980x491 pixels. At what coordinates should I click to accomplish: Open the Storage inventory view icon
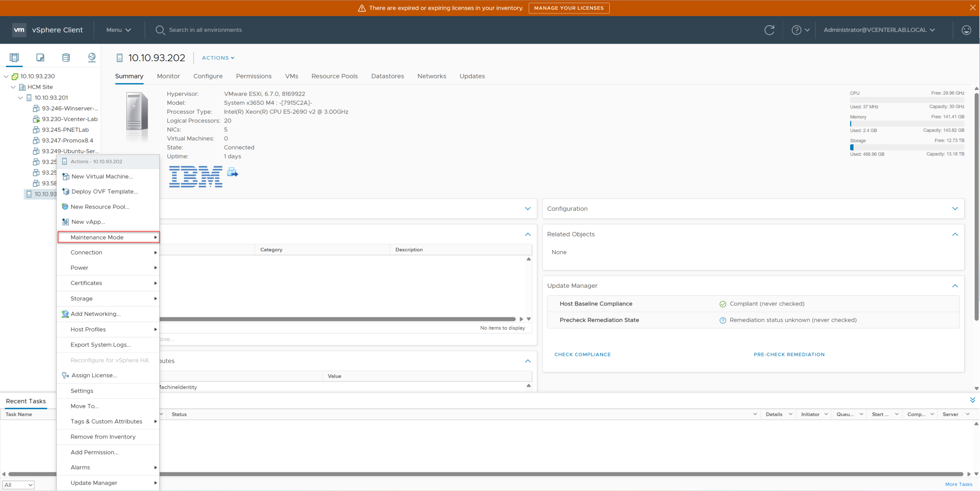[x=66, y=57]
